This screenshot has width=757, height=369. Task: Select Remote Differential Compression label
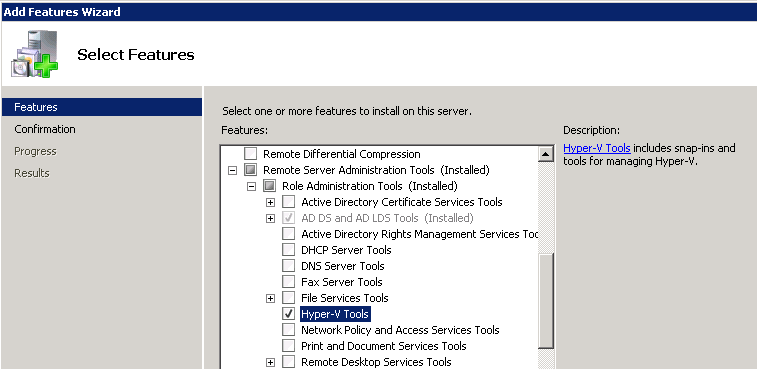(x=341, y=154)
